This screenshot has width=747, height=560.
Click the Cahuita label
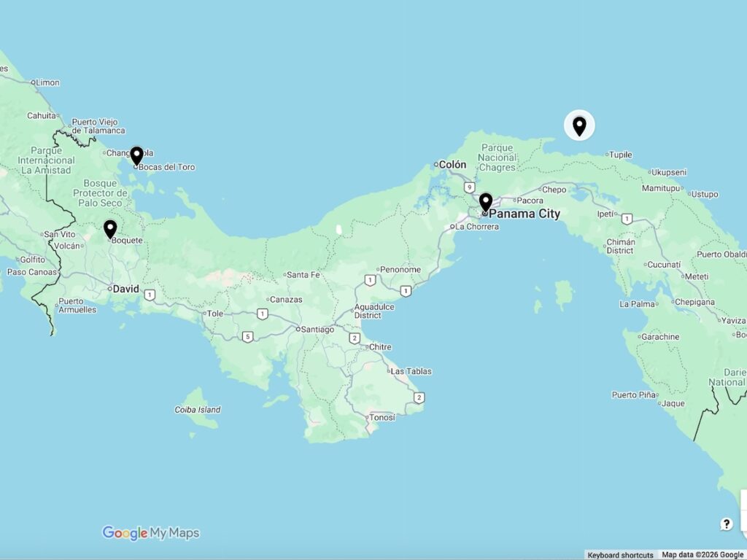[x=42, y=115]
